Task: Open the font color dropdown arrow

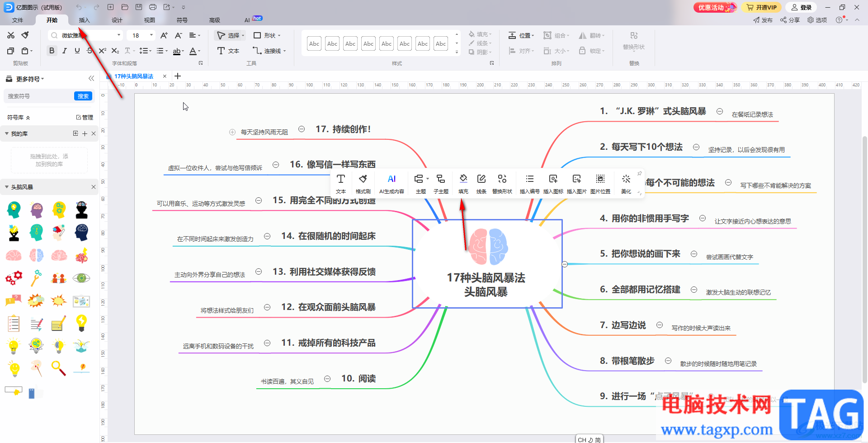Action: point(199,51)
